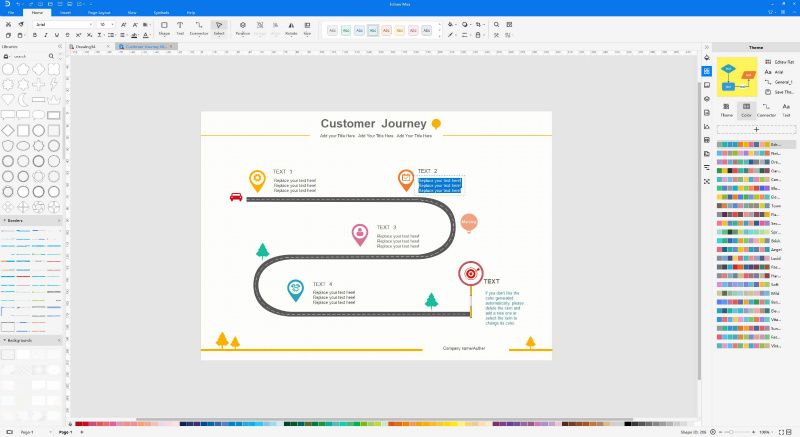Click the library search field
The width and height of the screenshot is (800, 437).
pyautogui.click(x=30, y=56)
